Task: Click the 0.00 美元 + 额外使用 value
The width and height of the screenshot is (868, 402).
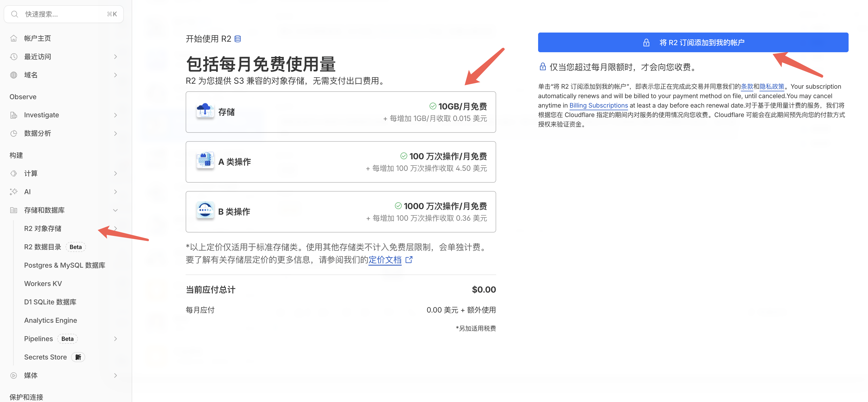Action: (x=461, y=310)
